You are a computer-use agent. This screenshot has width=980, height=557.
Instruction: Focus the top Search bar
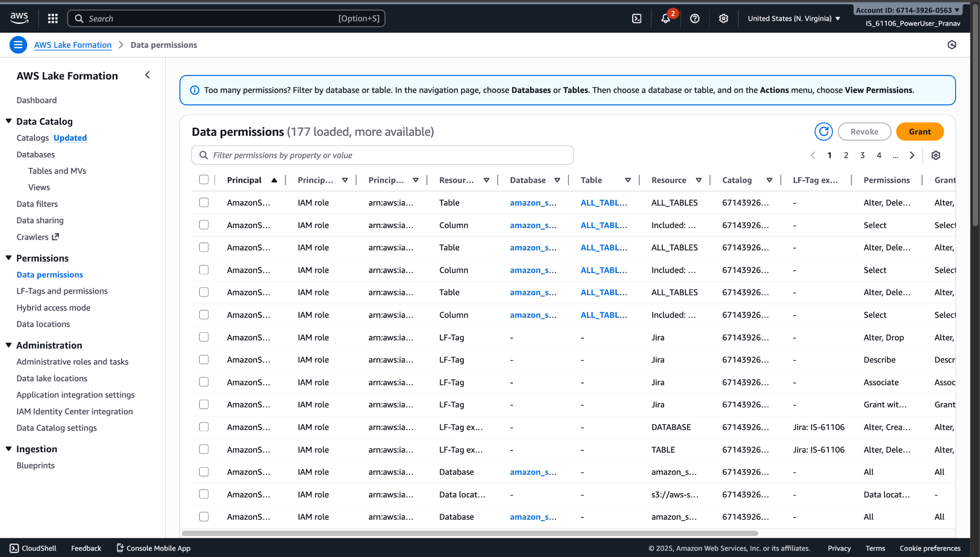click(x=226, y=18)
